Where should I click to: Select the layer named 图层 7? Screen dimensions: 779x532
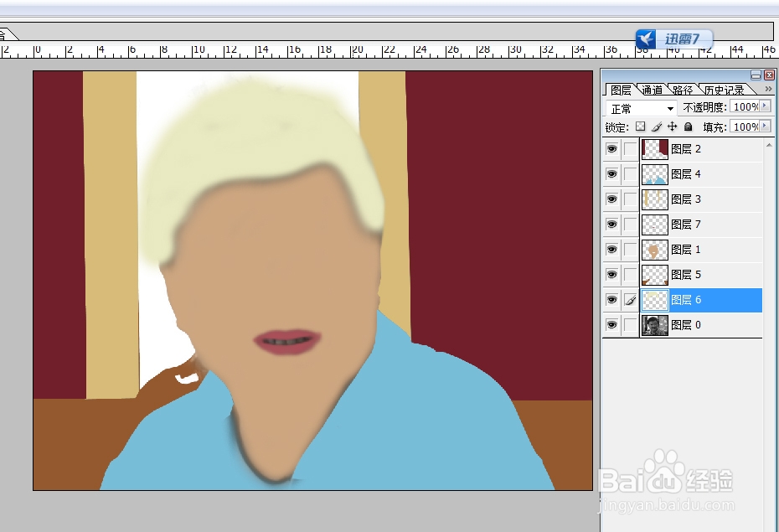tap(685, 225)
